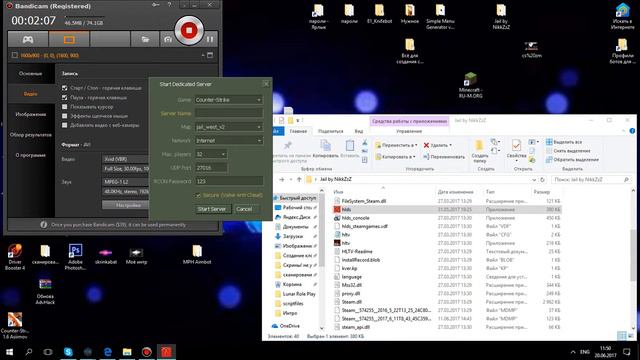
Task: Click the Server Name input field
Action: pos(229,113)
